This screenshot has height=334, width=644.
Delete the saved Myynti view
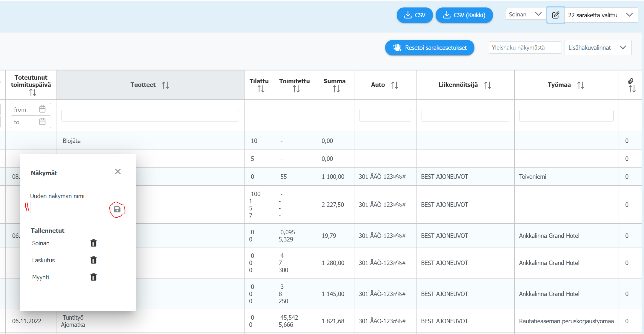click(x=93, y=277)
